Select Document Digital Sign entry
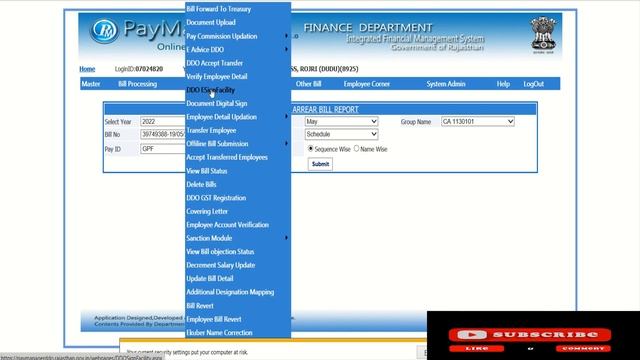 (216, 103)
